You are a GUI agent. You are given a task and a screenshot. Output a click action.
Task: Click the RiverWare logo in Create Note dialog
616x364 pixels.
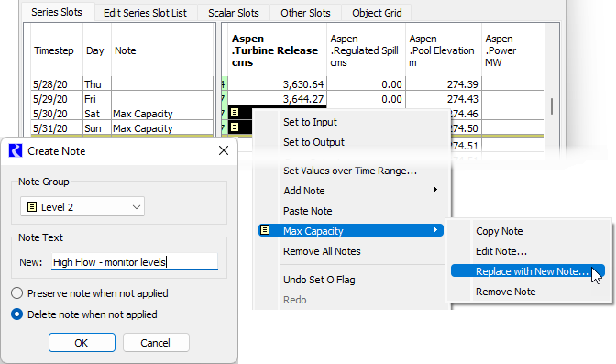coord(16,150)
